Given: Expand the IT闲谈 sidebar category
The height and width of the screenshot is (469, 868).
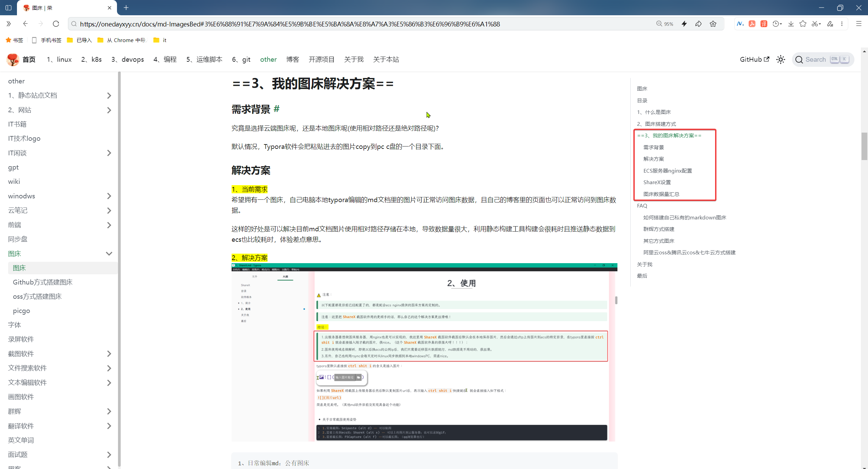Looking at the screenshot, I should coord(109,153).
